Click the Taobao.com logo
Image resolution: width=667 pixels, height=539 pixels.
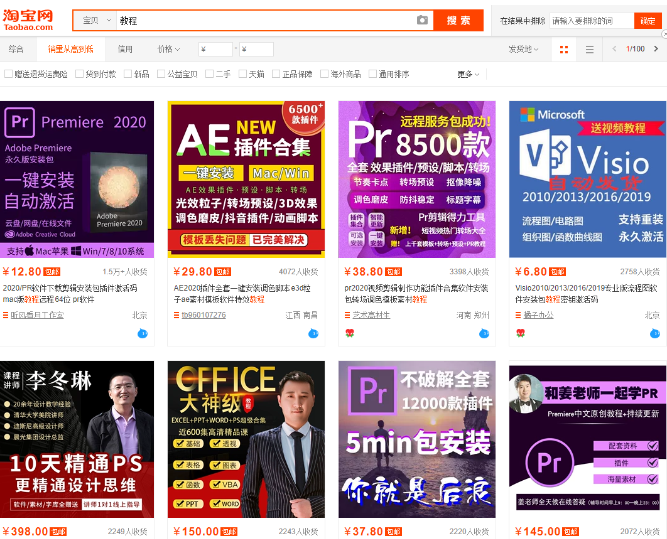tap(28, 20)
